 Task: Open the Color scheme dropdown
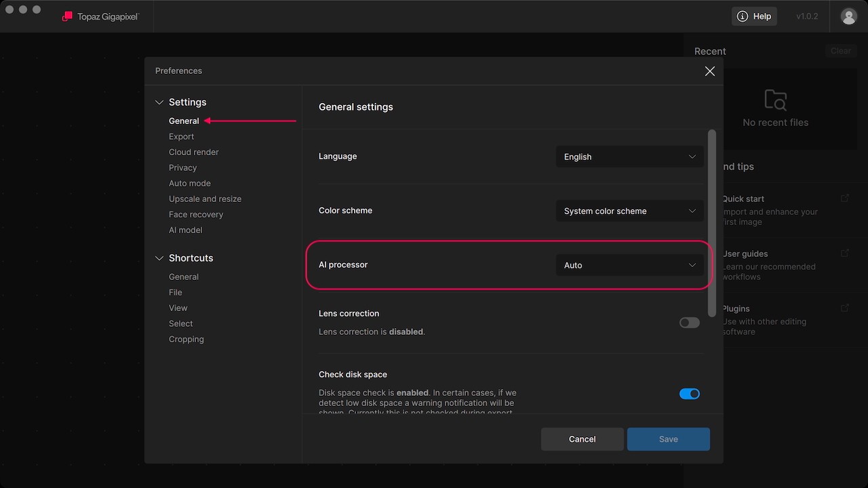click(x=629, y=211)
